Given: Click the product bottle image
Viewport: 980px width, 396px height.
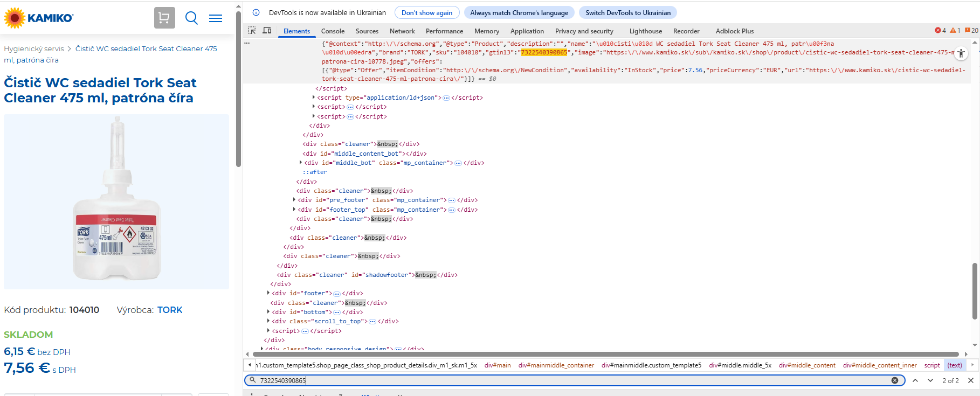Looking at the screenshot, I should 116,202.
